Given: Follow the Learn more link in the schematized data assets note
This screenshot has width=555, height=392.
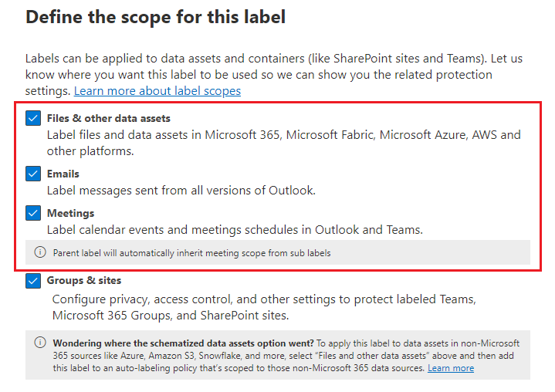Looking at the screenshot, I should 451,369.
